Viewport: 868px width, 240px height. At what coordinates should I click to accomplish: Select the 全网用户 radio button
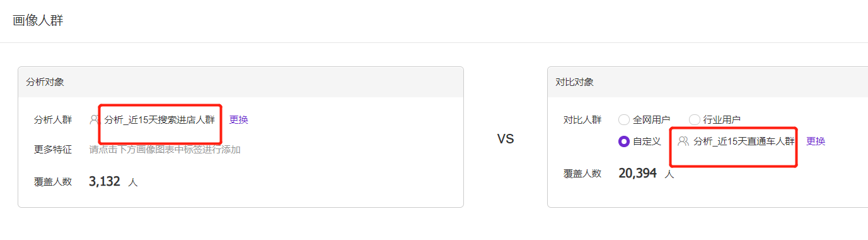[x=624, y=119]
